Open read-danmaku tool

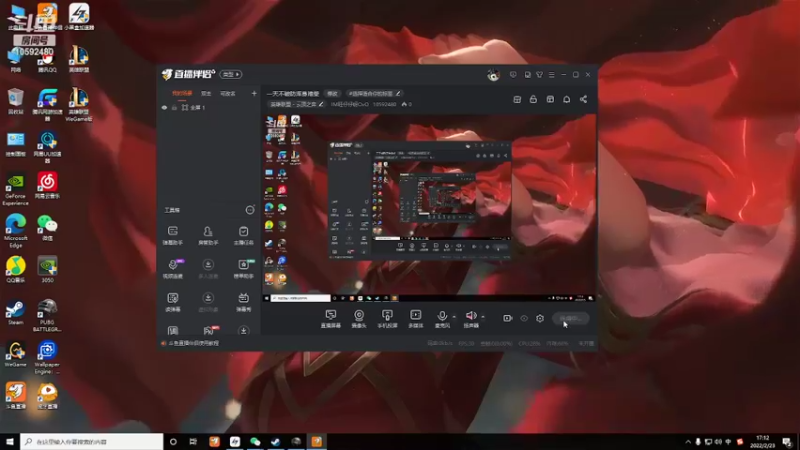click(x=172, y=302)
